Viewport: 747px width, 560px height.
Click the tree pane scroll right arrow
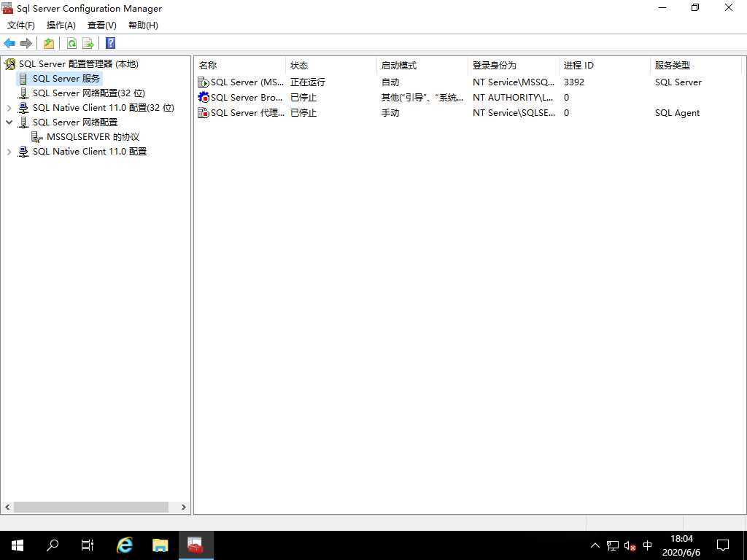(183, 507)
